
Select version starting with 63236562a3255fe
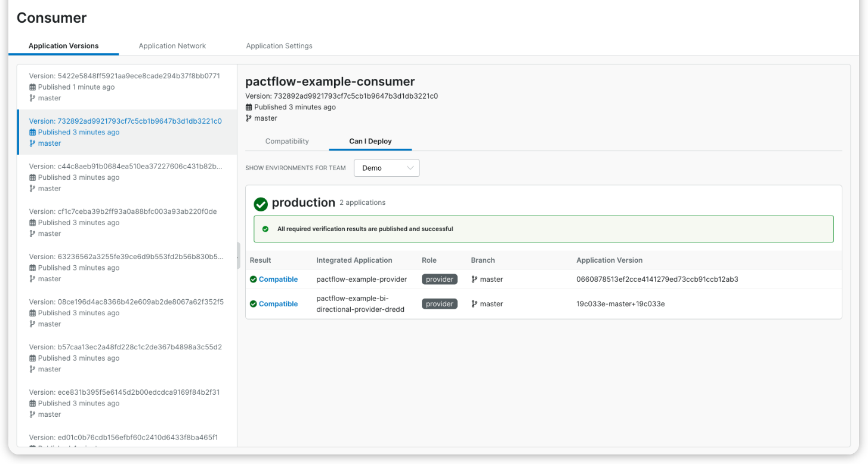[x=127, y=268]
